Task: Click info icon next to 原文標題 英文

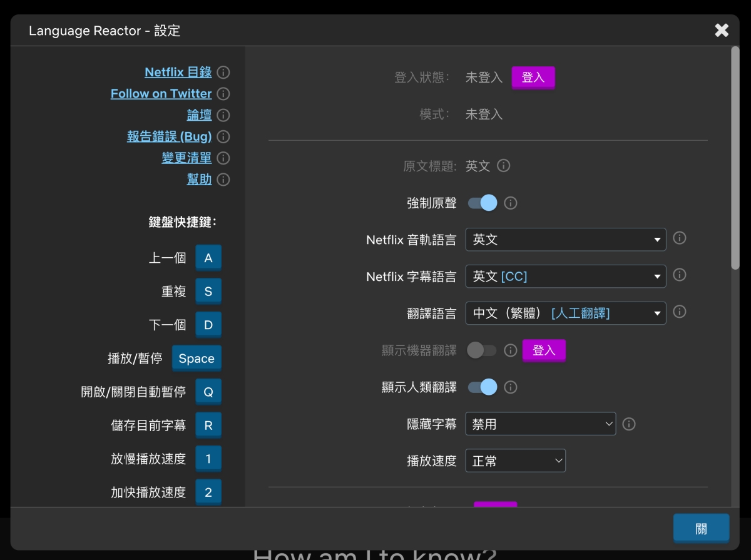Action: pyautogui.click(x=503, y=166)
